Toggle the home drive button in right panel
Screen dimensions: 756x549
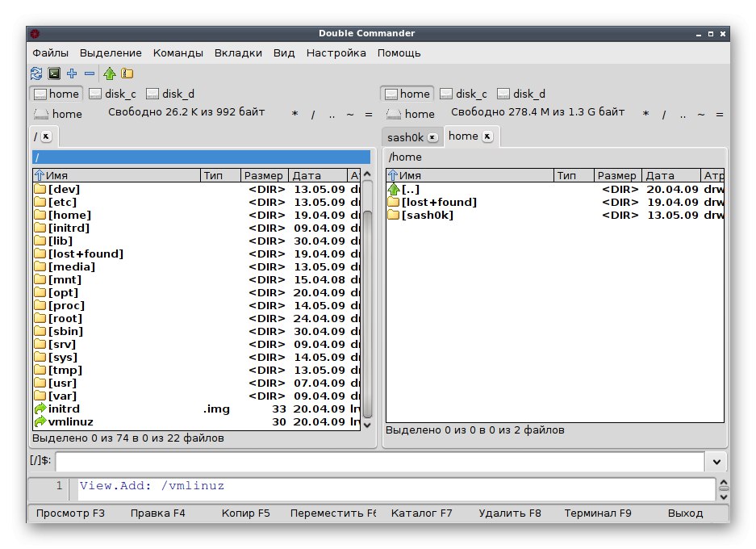tap(407, 94)
